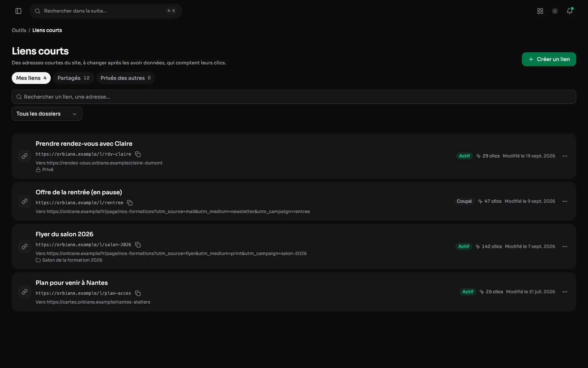Click the 29 clics count
This screenshot has width=588, height=368.
(x=488, y=156)
